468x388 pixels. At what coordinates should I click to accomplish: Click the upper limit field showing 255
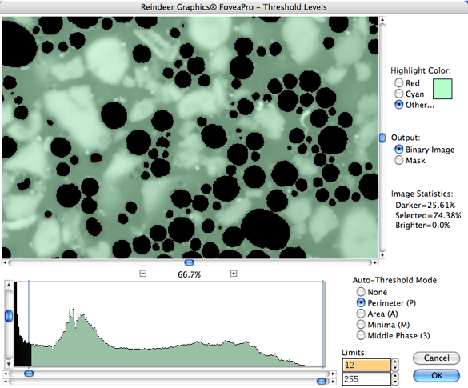coord(366,379)
